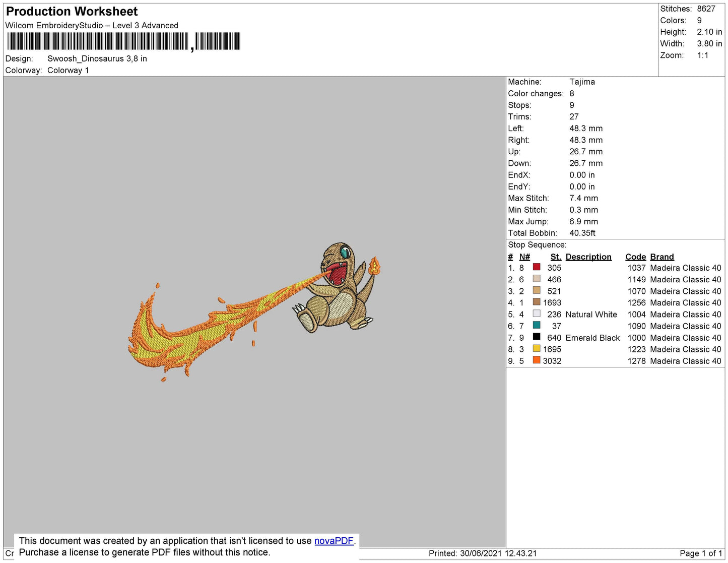Click the Color changes value 8
Screen dimensions: 728x563
coord(572,93)
